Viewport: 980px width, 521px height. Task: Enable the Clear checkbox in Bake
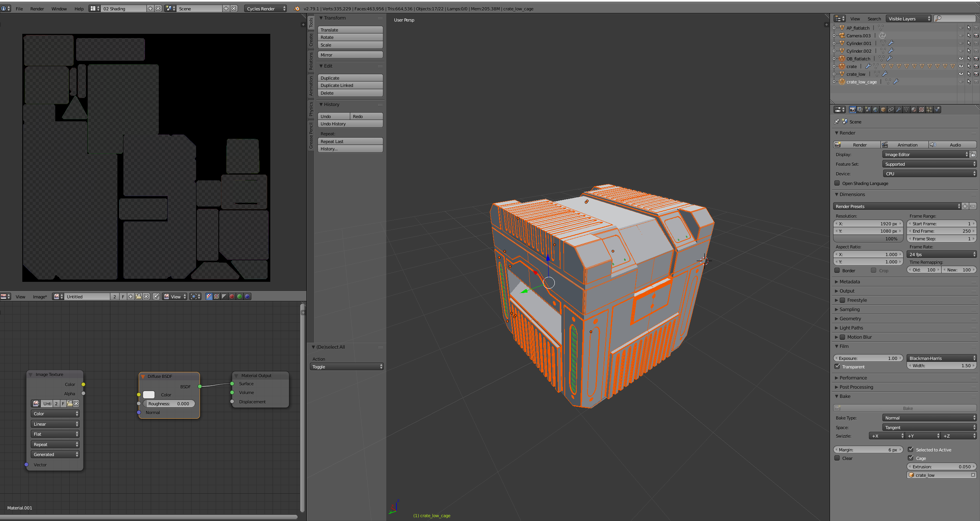click(837, 458)
